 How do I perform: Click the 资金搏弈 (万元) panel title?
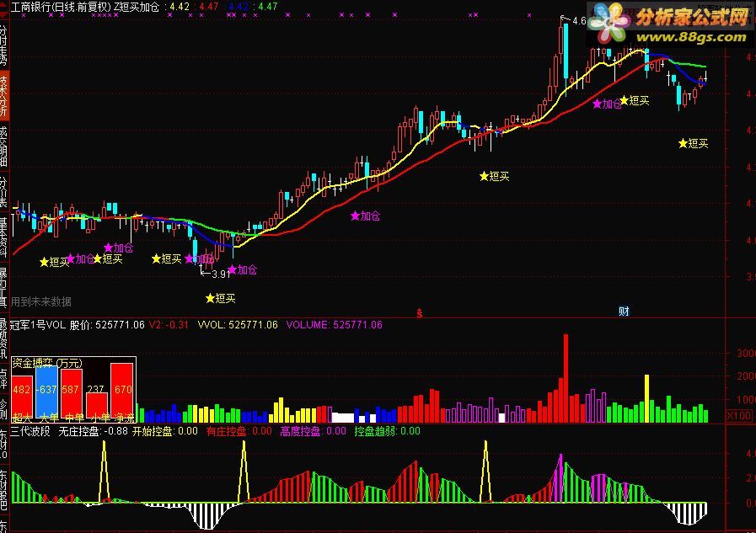tap(47, 363)
